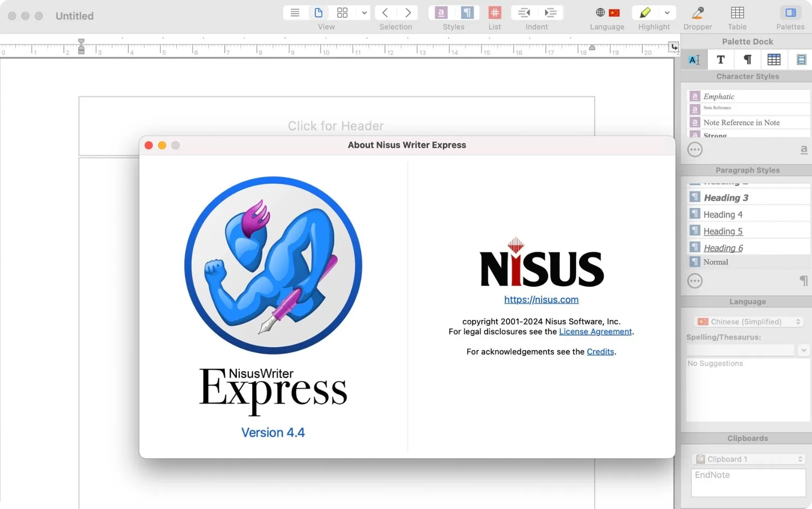Apply the small Note Reference character style

point(748,108)
